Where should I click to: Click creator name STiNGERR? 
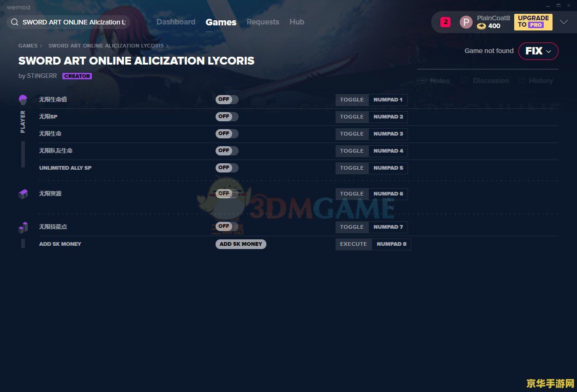42,76
